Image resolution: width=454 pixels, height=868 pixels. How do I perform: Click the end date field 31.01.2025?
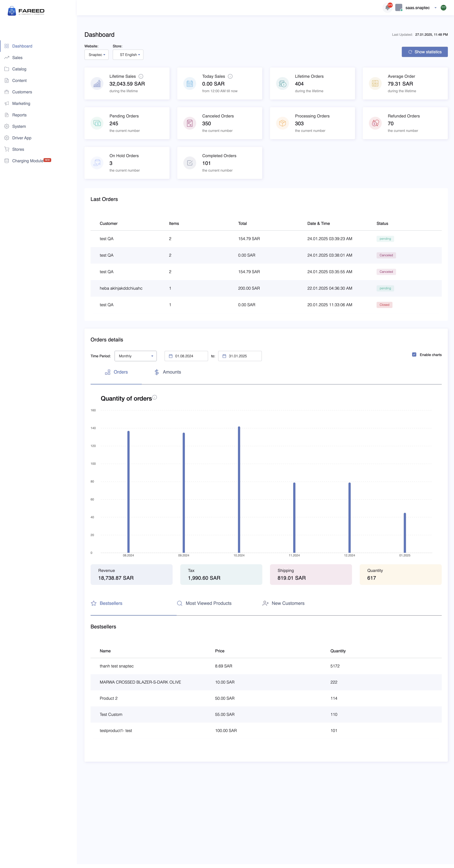pos(240,356)
